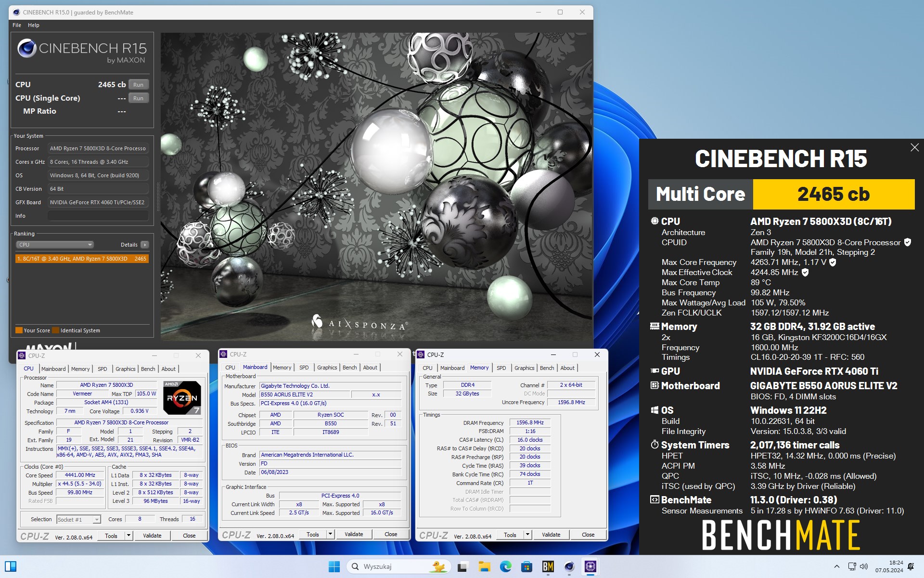
Task: Open Microsoft Store from the taskbar
Action: click(x=526, y=566)
